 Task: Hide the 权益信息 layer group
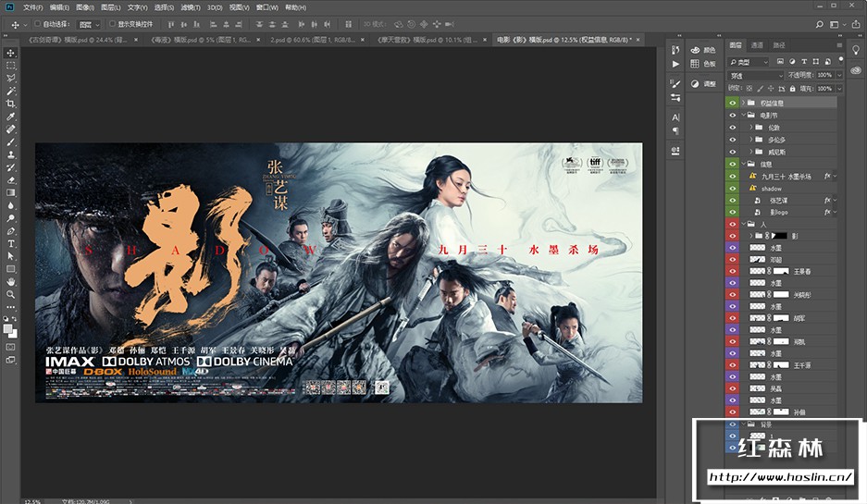coord(732,103)
